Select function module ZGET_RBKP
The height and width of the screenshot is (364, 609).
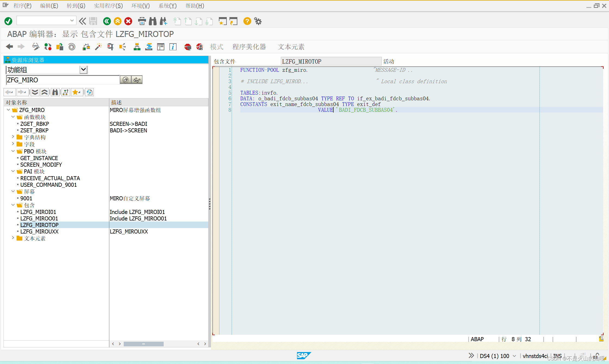35,124
